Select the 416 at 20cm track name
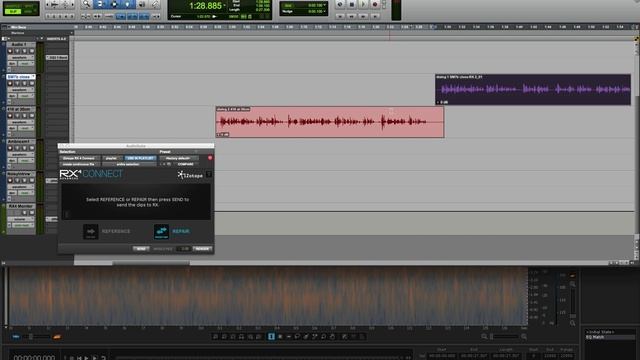Image resolution: width=640 pixels, height=360 pixels. click(20, 109)
